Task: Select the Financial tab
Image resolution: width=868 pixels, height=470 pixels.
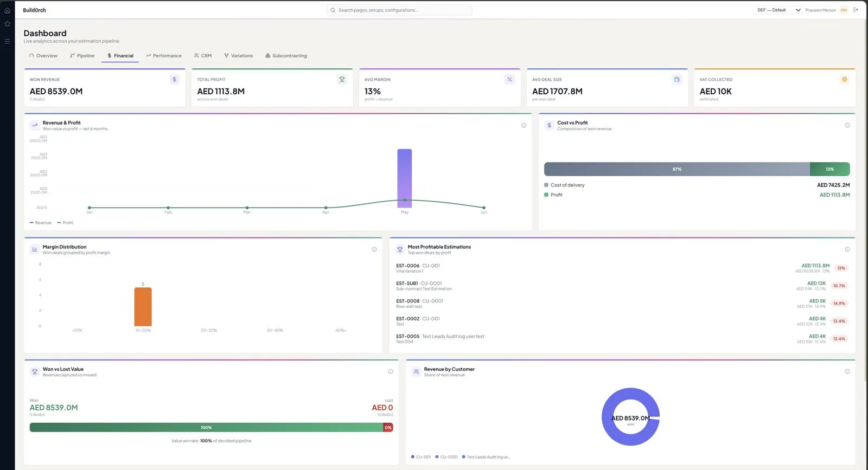Action: tap(120, 56)
